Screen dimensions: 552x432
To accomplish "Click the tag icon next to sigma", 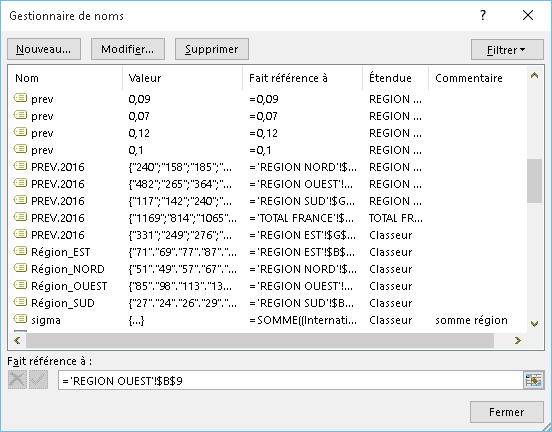I will pyautogui.click(x=20, y=319).
